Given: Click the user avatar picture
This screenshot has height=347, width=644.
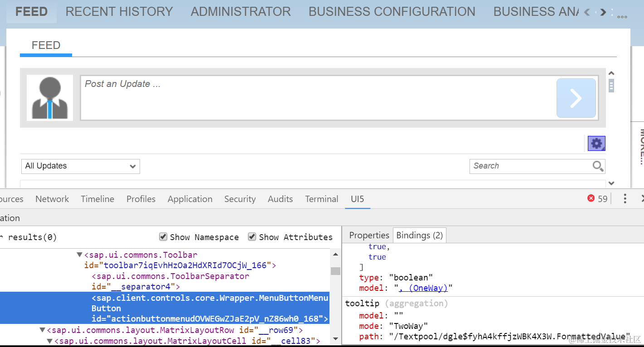Looking at the screenshot, I should 50,98.
